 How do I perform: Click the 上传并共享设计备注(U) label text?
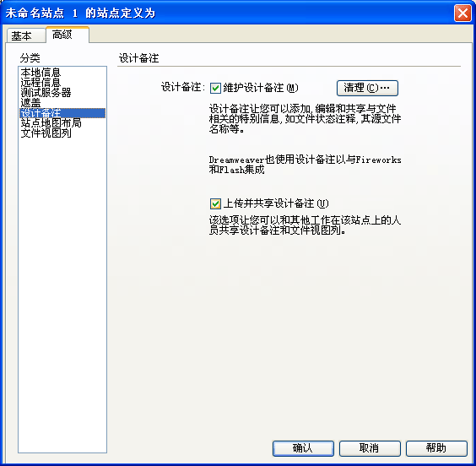point(276,203)
